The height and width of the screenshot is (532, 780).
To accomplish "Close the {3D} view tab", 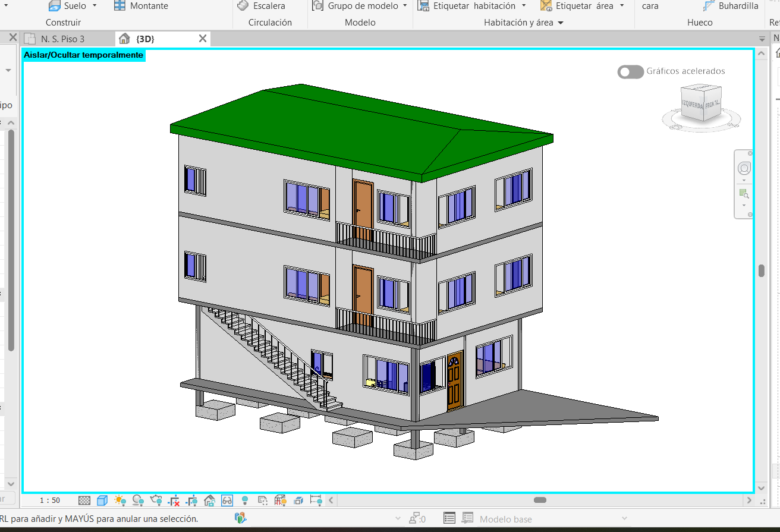I will tap(202, 39).
